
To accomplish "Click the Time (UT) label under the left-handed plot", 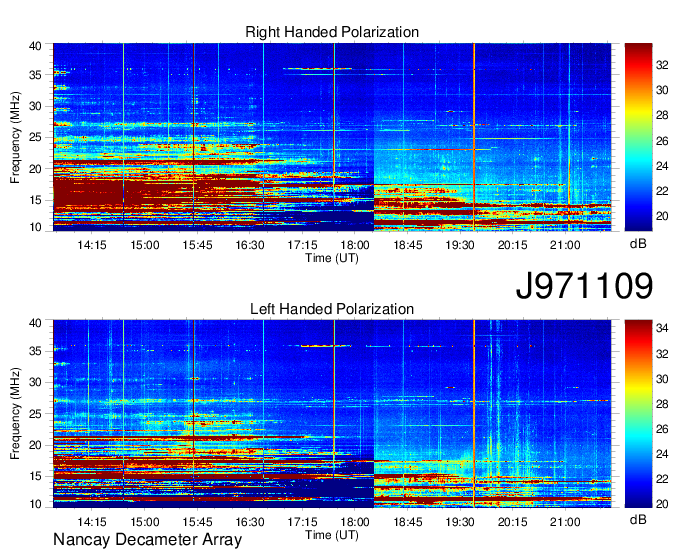I will pyautogui.click(x=332, y=535).
